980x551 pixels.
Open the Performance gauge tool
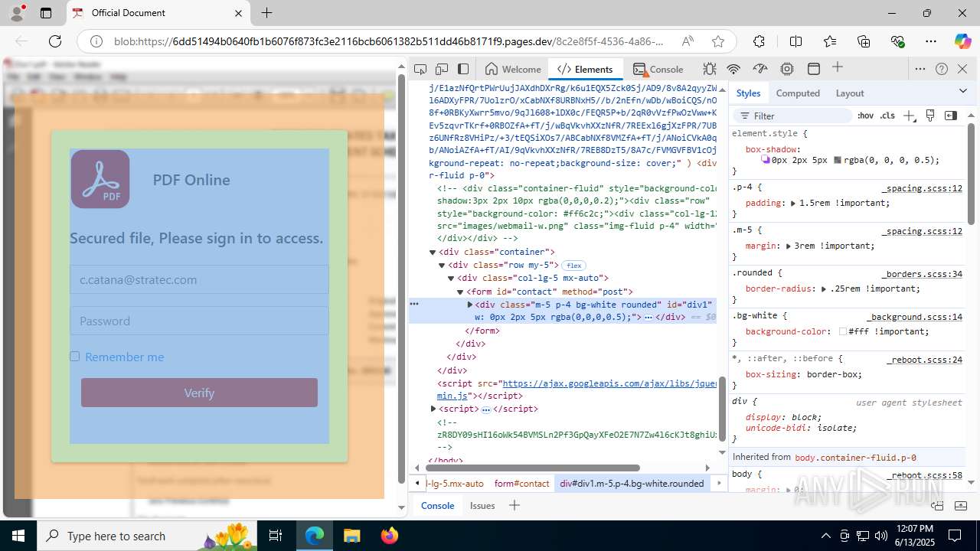[x=760, y=69]
